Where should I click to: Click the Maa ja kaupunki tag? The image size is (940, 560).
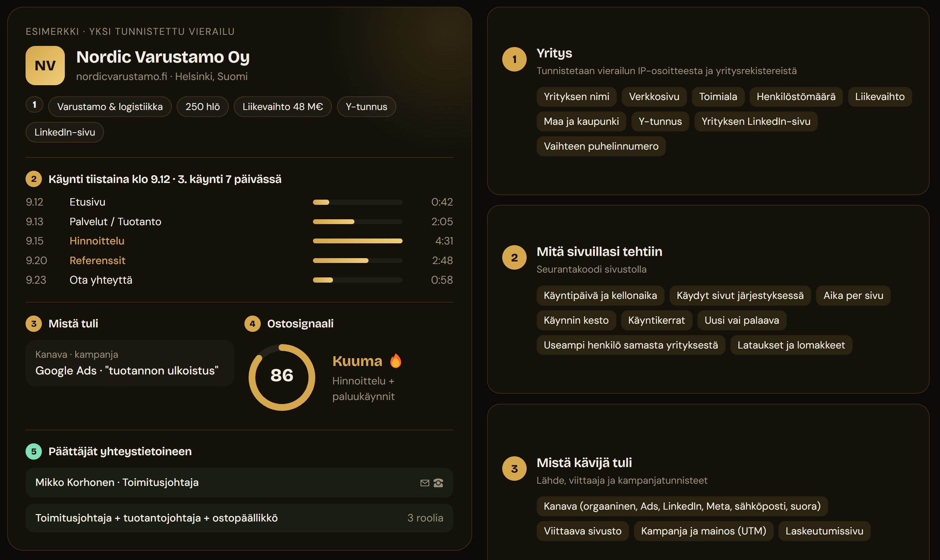tap(581, 121)
